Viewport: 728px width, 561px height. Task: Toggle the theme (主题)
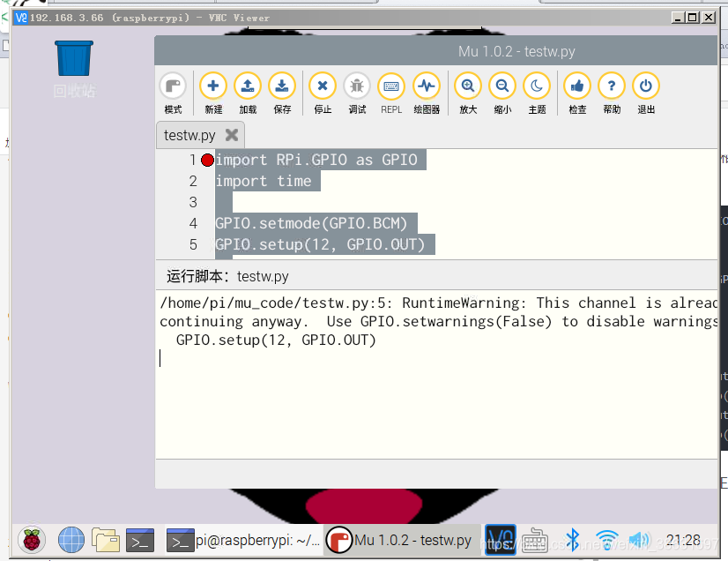tap(537, 93)
